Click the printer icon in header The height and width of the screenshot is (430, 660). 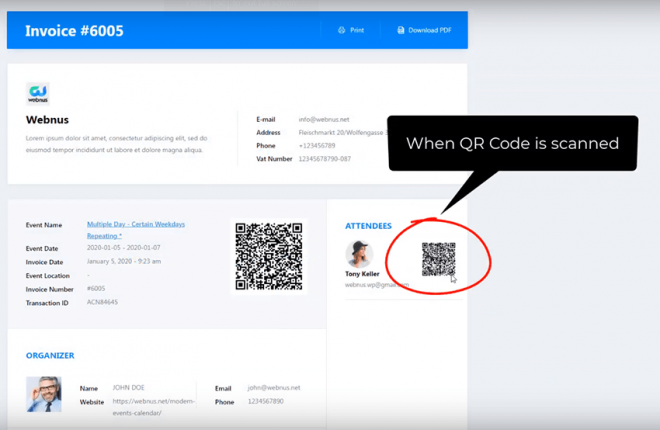click(x=341, y=30)
